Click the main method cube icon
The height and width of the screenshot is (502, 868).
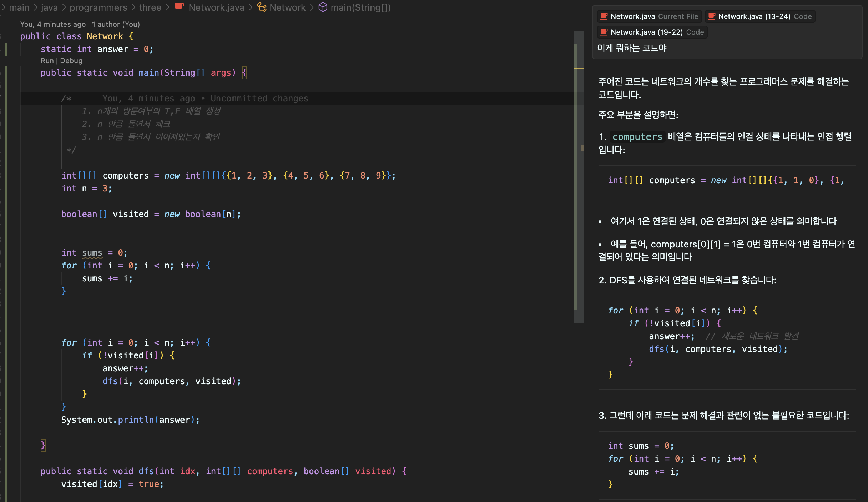point(323,7)
